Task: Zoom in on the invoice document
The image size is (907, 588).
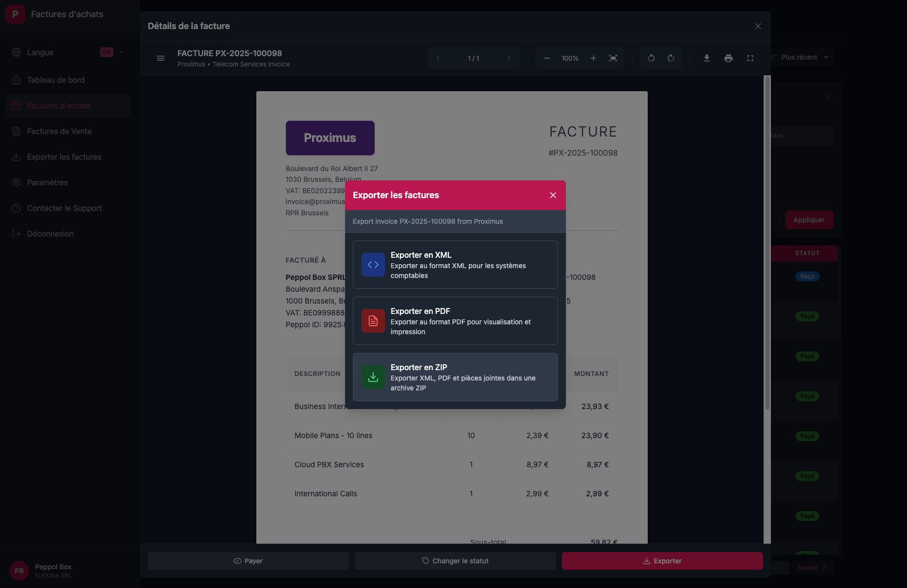Action: pyautogui.click(x=593, y=58)
